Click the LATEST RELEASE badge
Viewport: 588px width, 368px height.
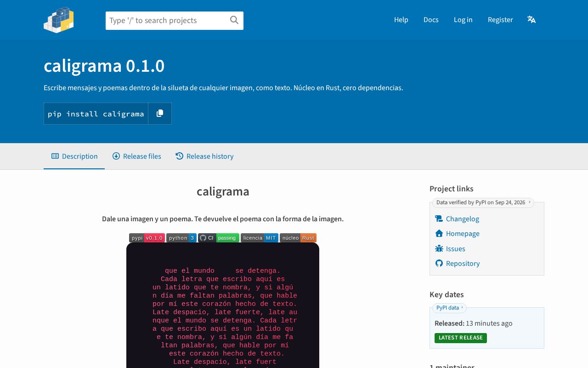(461, 338)
